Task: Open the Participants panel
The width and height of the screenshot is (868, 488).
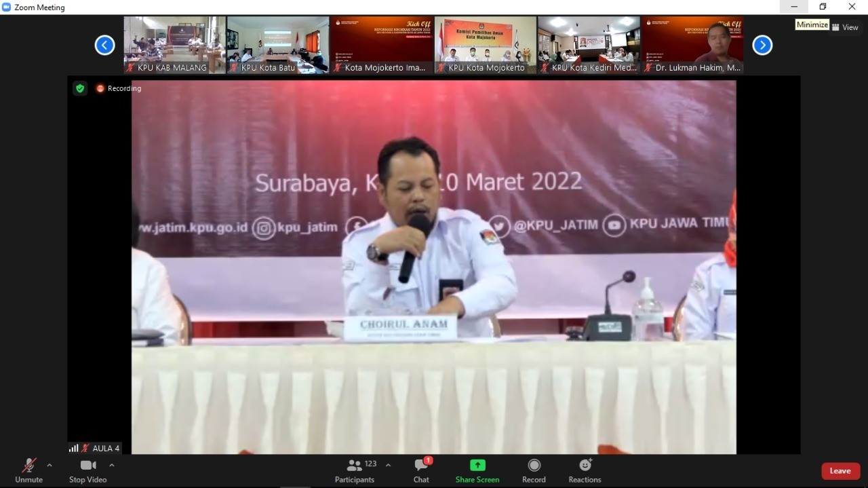Action: click(355, 470)
